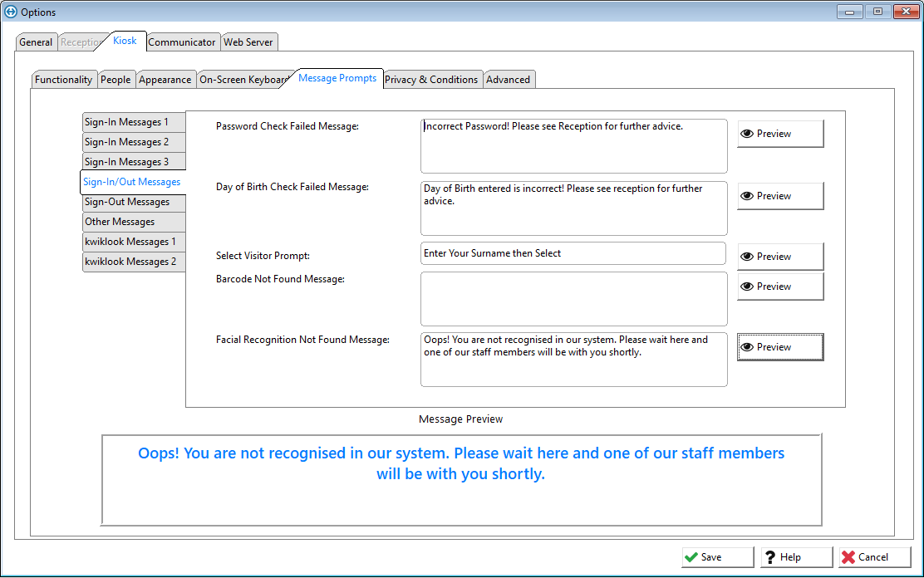
Task: Cancel changes with the red X button
Action: [874, 557]
